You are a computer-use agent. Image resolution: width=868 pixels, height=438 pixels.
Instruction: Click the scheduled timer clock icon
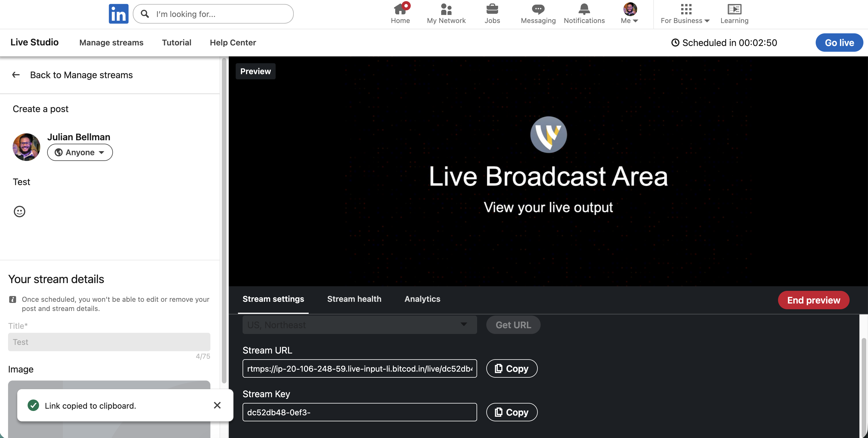tap(675, 43)
